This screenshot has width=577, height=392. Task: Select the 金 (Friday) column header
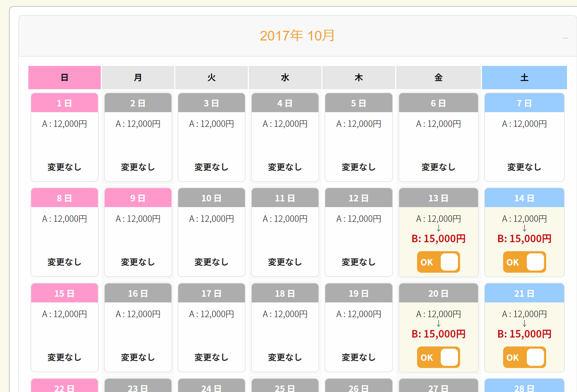pos(438,77)
